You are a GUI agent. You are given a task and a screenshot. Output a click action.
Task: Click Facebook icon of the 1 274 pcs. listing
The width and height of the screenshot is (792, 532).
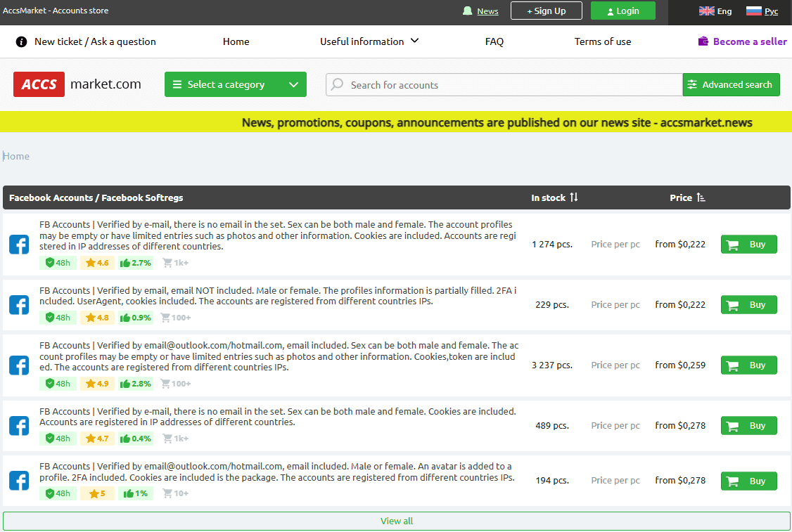point(19,245)
